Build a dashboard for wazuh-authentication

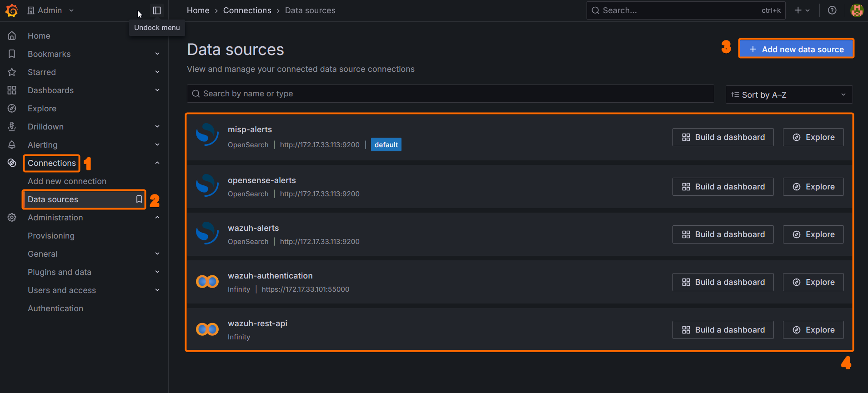pos(723,282)
